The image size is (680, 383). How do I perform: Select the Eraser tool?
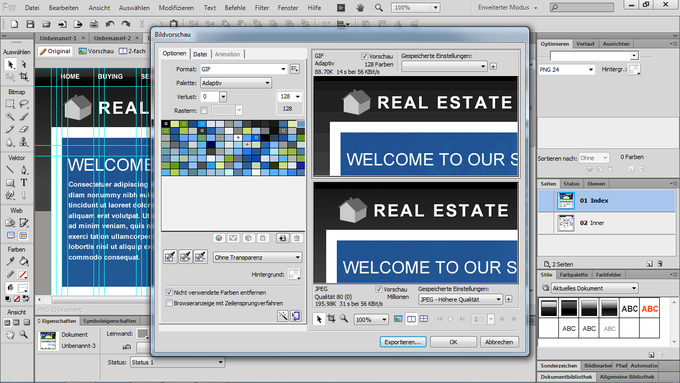click(x=23, y=129)
